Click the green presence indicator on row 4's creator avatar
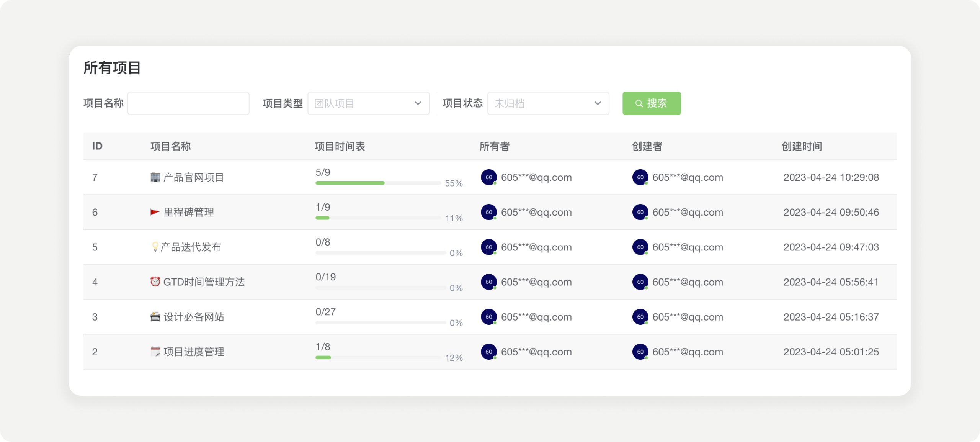This screenshot has width=980, height=442. [646, 288]
